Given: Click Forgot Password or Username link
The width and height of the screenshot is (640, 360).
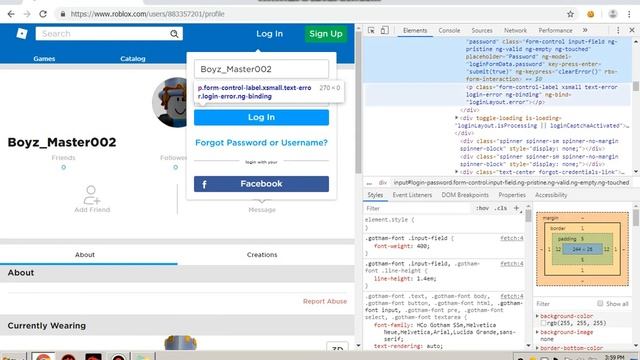Looking at the screenshot, I should point(261,142).
